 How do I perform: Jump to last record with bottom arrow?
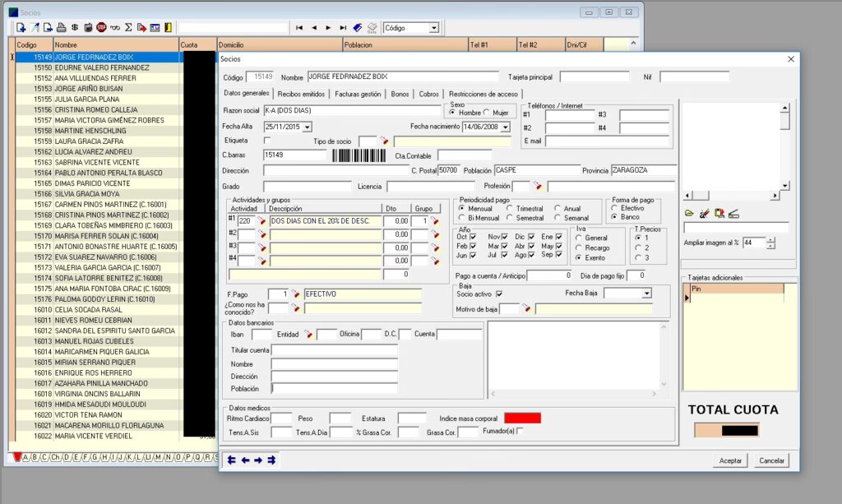click(x=271, y=460)
